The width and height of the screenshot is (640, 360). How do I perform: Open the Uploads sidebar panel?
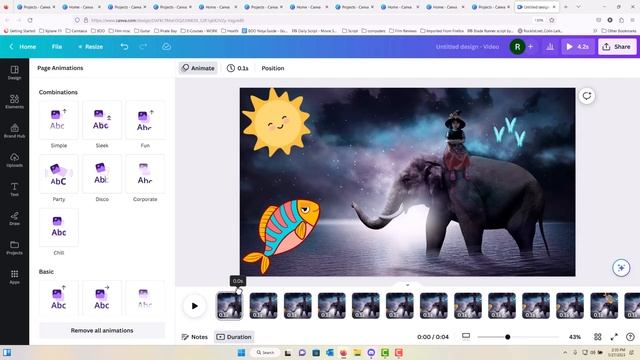[14, 160]
